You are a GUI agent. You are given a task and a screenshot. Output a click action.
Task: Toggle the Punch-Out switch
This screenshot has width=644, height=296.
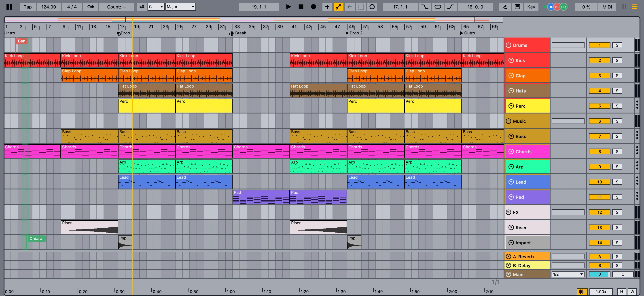tap(451, 7)
